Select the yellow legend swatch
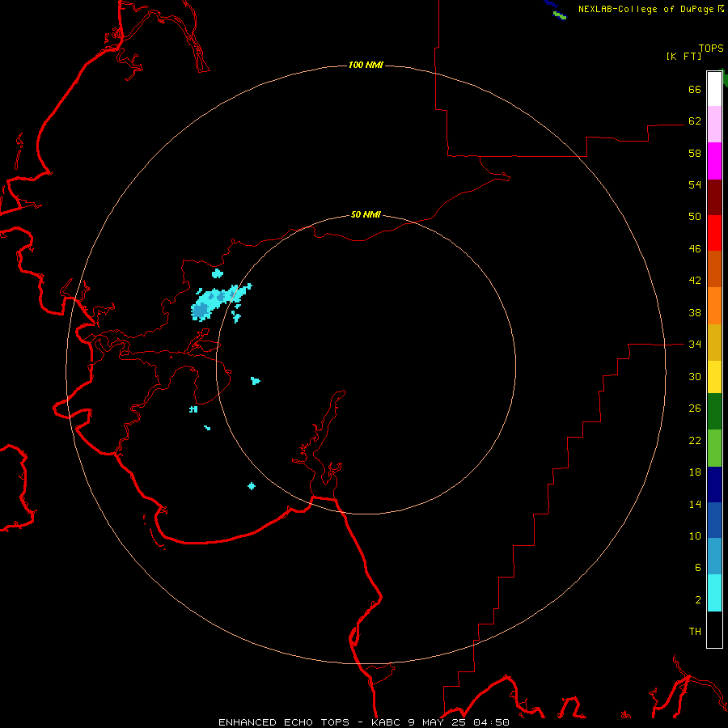728x728 pixels. (x=714, y=377)
